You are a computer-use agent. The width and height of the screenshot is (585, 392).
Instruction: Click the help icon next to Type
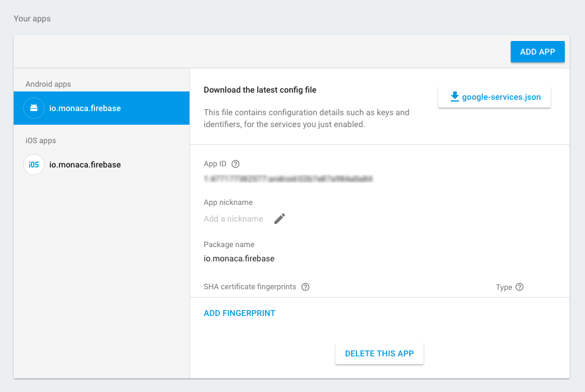pos(520,287)
